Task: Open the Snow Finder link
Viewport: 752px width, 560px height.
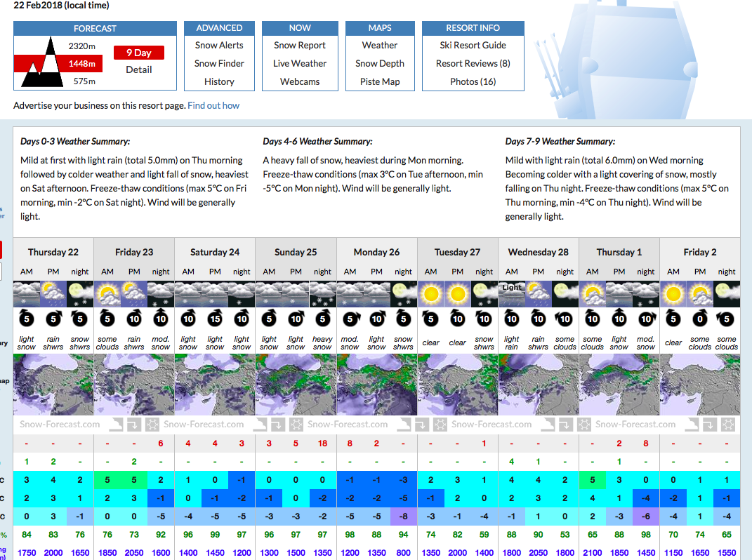Action: pyautogui.click(x=219, y=63)
